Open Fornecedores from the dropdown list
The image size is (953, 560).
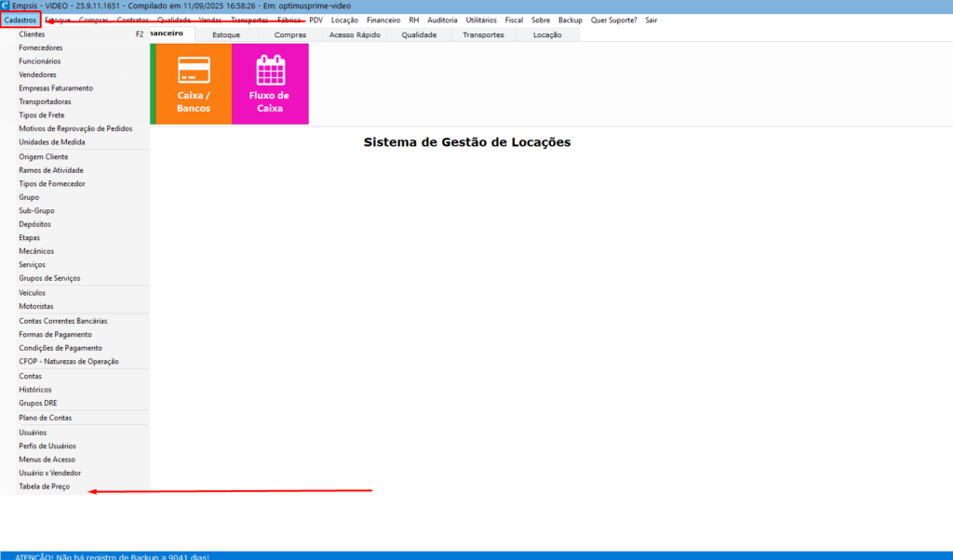[x=41, y=47]
